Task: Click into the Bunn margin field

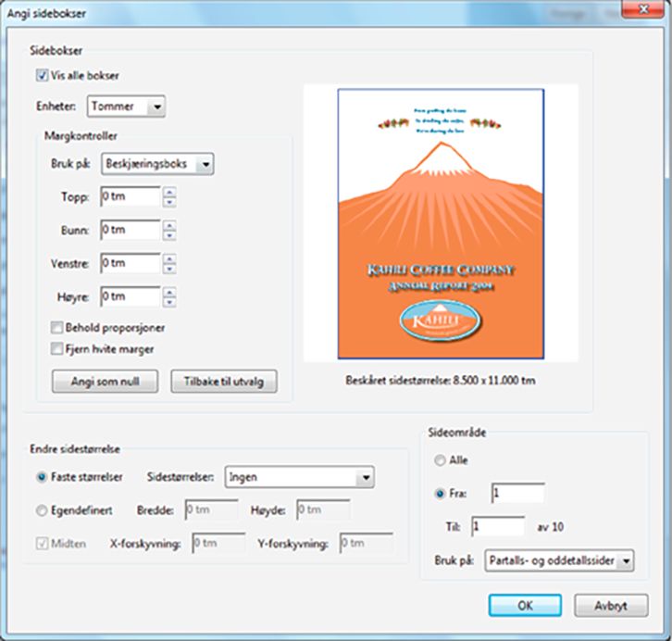Action: (131, 230)
